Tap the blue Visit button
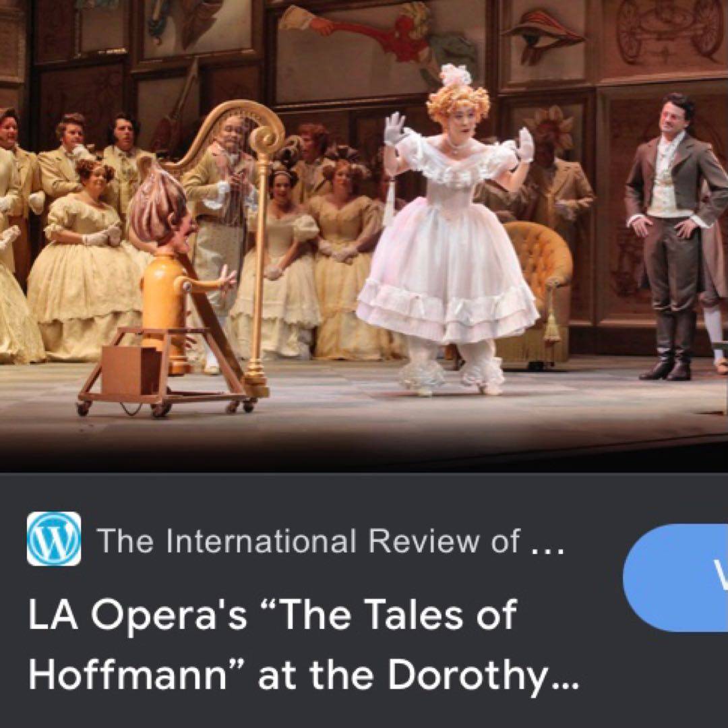 tap(675, 578)
